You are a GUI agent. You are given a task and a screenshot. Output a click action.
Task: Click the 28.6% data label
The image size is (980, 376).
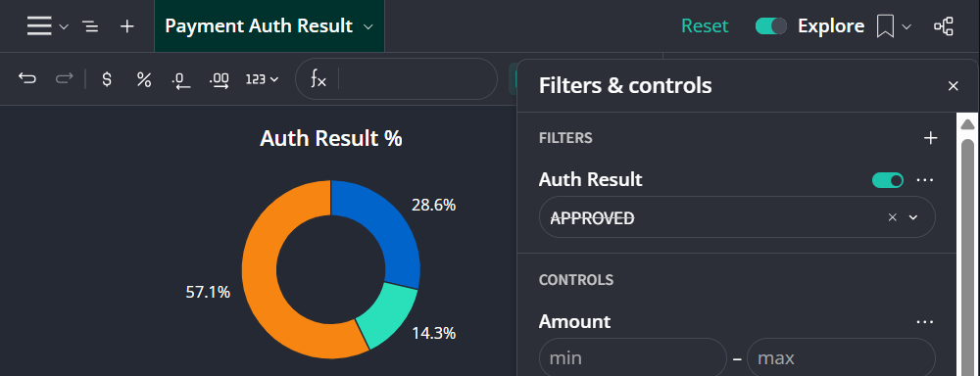click(x=434, y=205)
